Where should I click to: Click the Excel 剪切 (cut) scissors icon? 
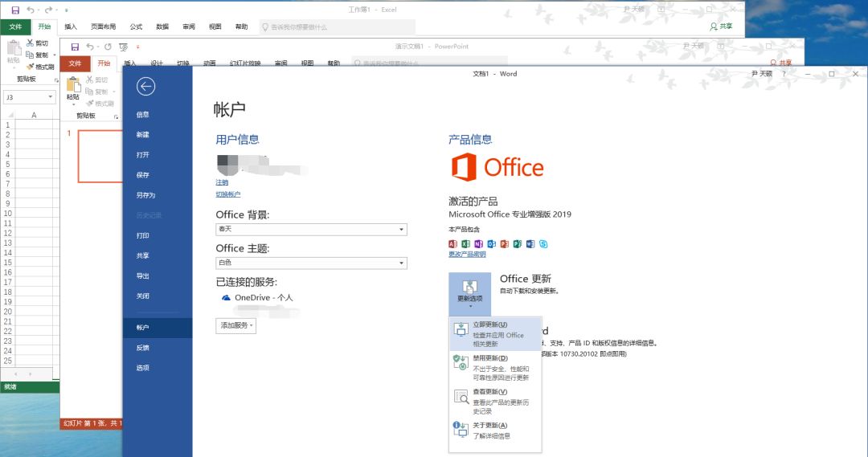pos(30,43)
